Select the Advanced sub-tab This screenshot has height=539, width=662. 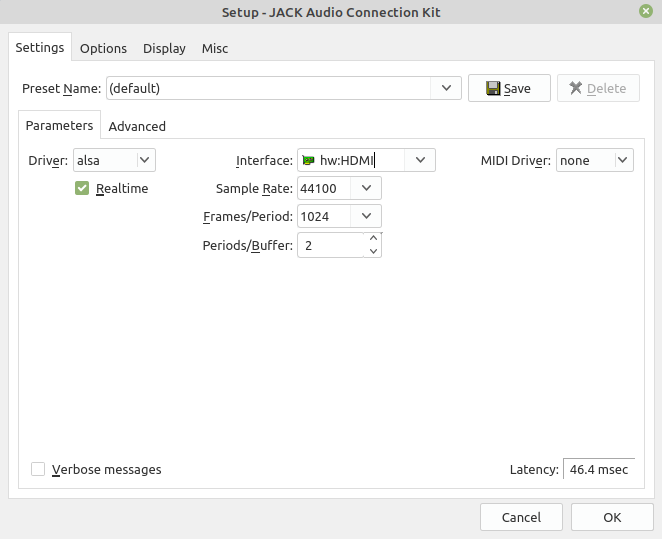(x=137, y=126)
